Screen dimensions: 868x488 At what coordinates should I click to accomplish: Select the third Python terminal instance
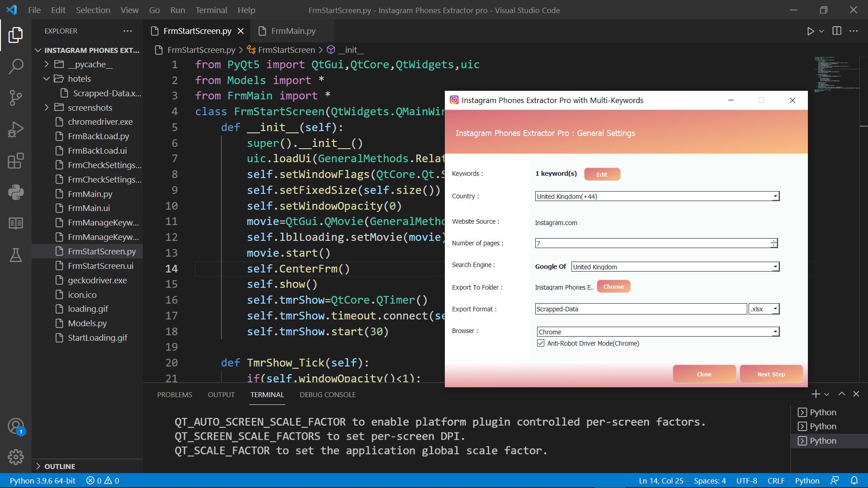point(823,441)
